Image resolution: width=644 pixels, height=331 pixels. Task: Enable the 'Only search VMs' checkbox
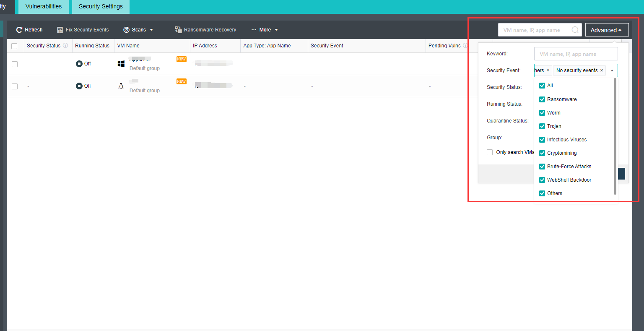490,152
